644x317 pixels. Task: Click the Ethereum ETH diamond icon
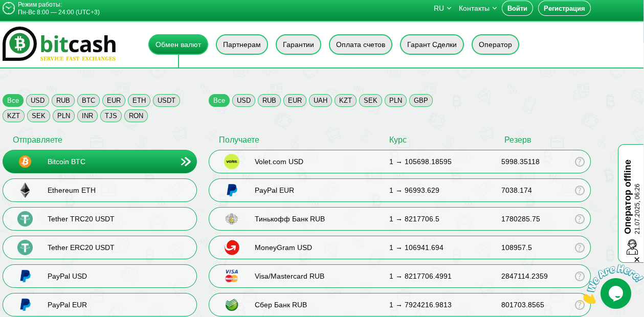(x=25, y=190)
